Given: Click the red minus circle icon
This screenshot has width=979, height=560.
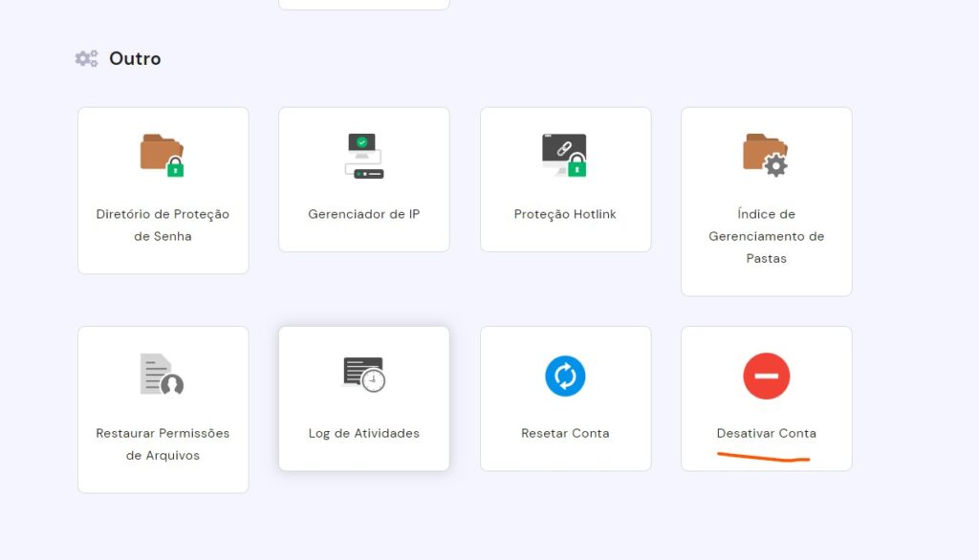Looking at the screenshot, I should tap(766, 376).
